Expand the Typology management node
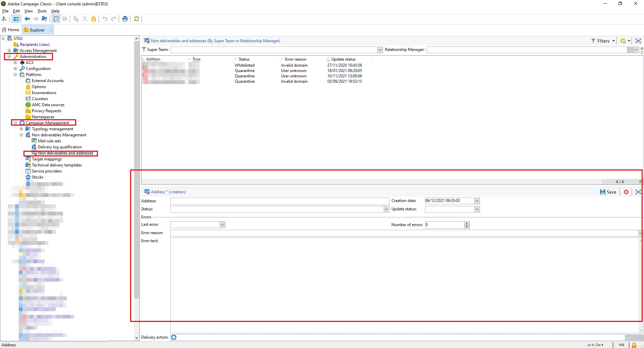 tap(21, 129)
